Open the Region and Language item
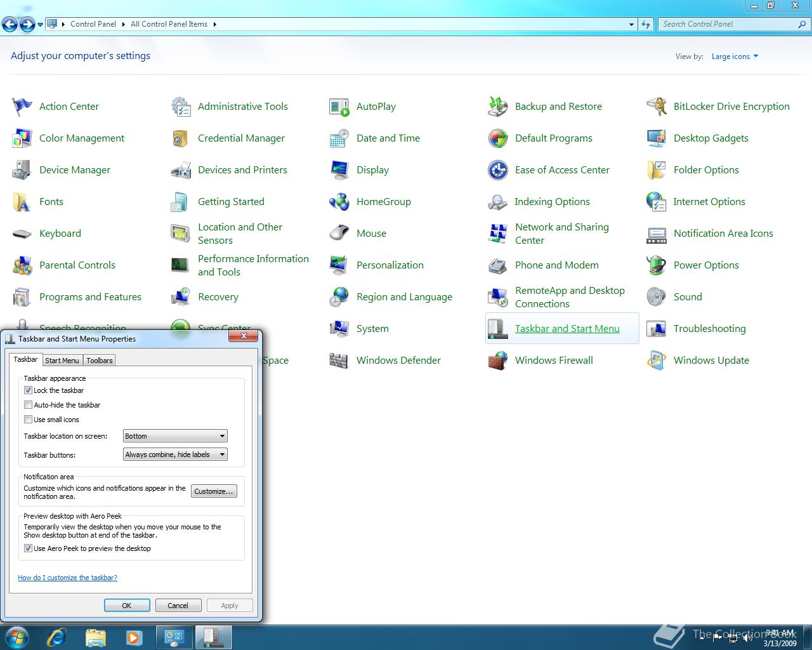 (x=391, y=297)
